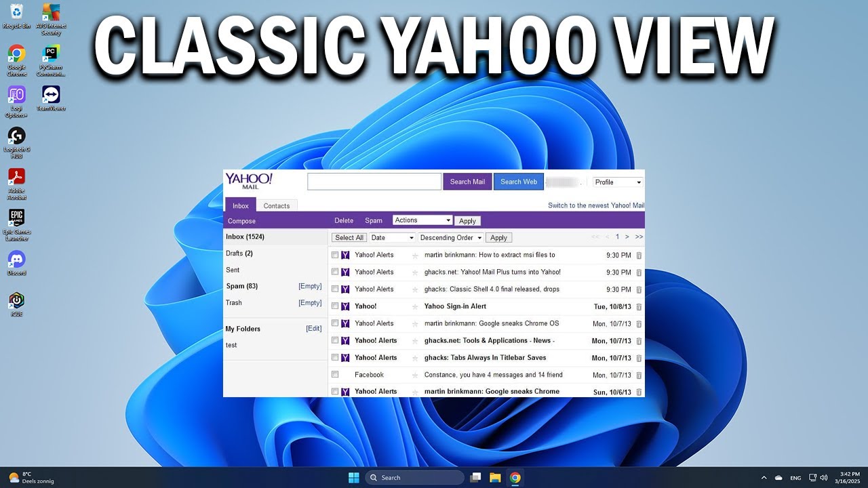Open Chrome from the taskbar
This screenshot has width=868, height=488.
pos(515,478)
